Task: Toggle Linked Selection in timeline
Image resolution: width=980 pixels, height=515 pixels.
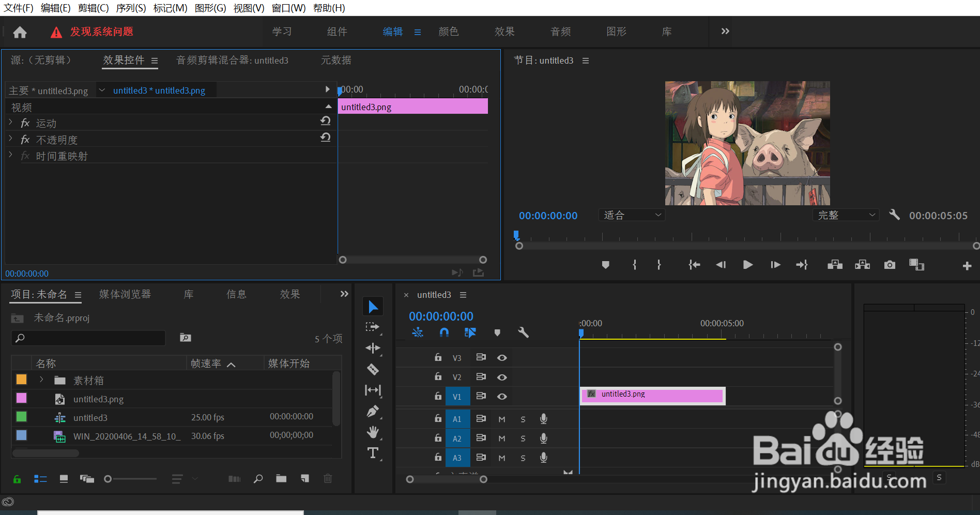Action: click(470, 332)
